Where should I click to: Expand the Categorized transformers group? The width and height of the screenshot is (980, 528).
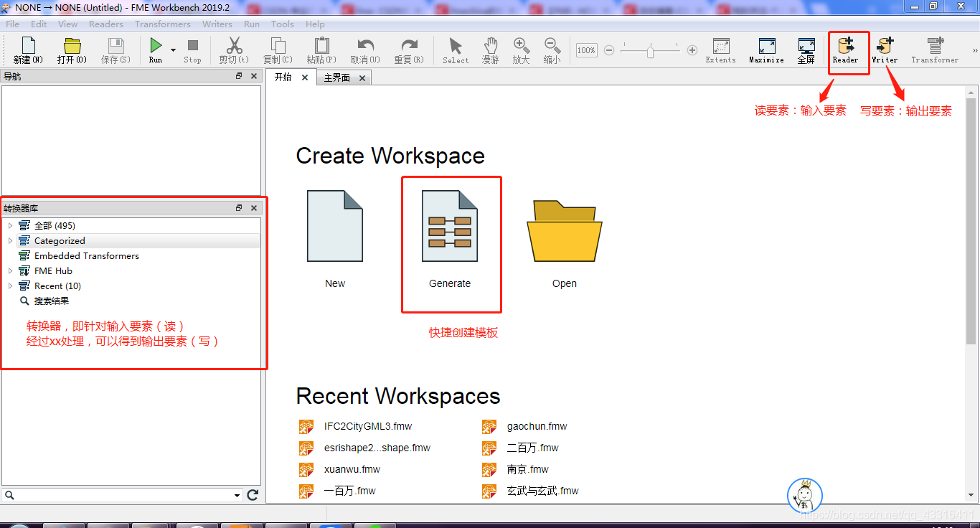10,240
